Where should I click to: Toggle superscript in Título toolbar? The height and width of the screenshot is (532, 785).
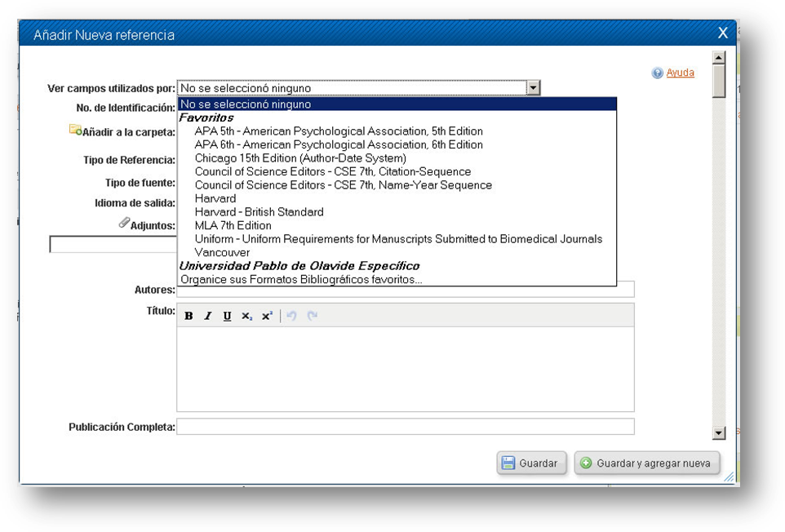(267, 316)
